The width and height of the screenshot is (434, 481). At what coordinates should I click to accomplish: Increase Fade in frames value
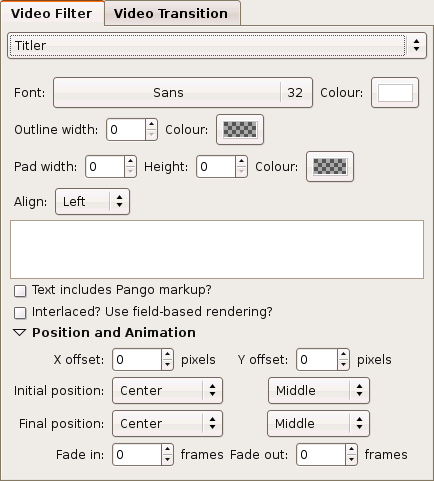[167, 449]
